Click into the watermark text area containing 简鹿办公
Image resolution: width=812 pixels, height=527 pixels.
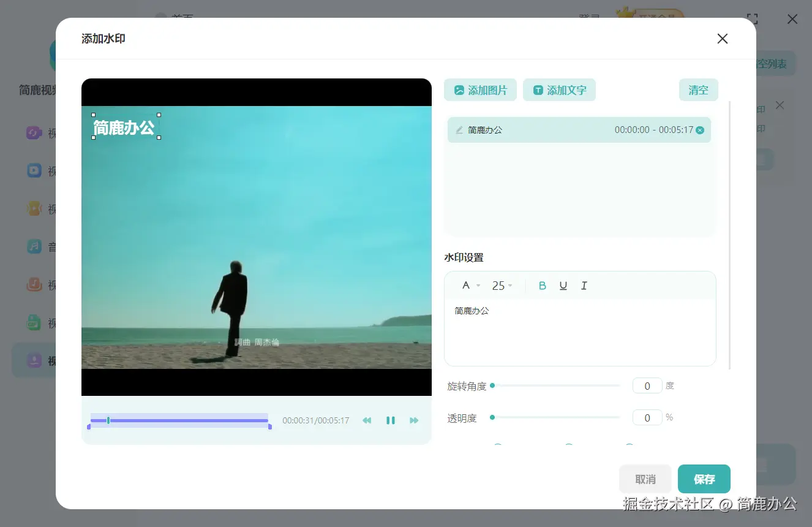point(580,332)
